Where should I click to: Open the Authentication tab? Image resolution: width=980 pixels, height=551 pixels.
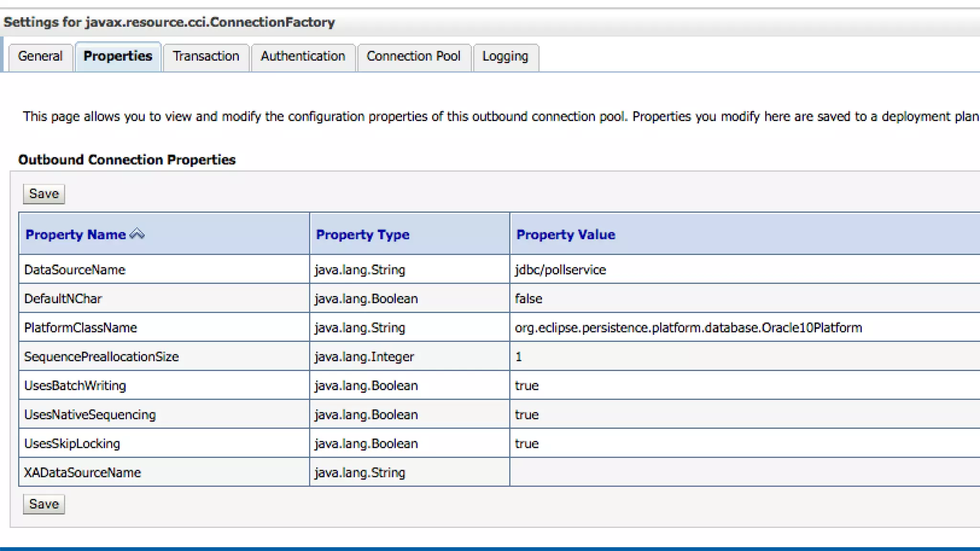[x=303, y=56]
